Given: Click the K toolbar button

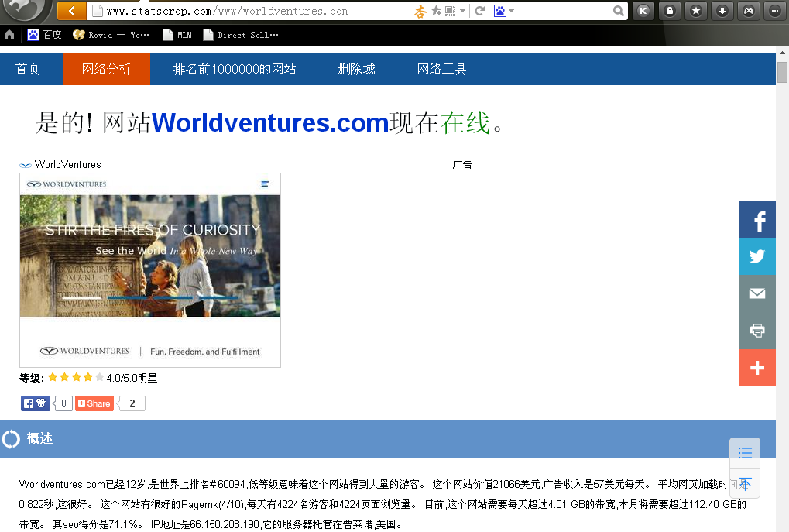Looking at the screenshot, I should [643, 11].
